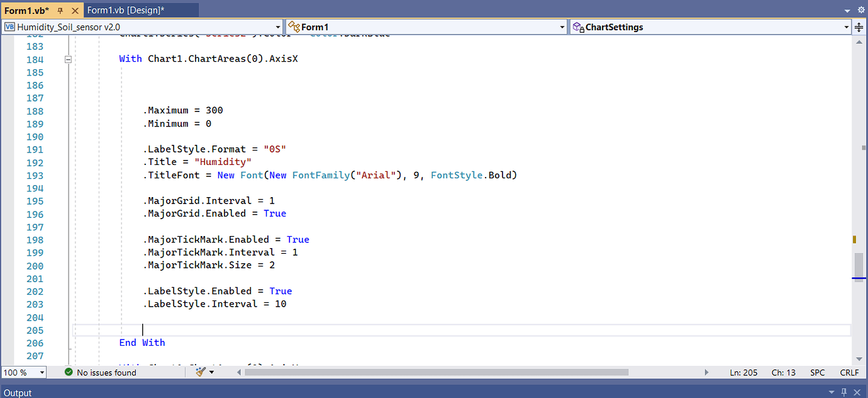The image size is (868, 398).
Task: Click the document tabs overflow chevron icon
Action: tap(847, 10)
